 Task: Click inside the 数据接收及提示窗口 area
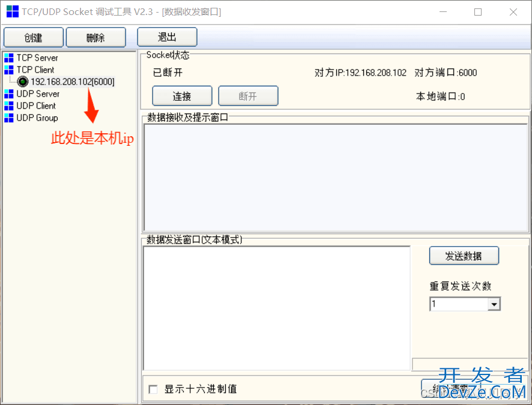tap(336, 178)
